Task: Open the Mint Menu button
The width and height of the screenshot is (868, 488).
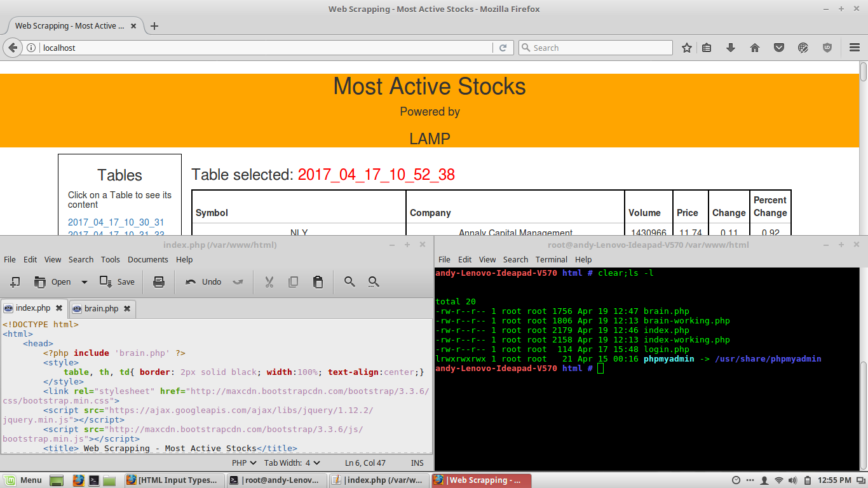Action: (23, 480)
